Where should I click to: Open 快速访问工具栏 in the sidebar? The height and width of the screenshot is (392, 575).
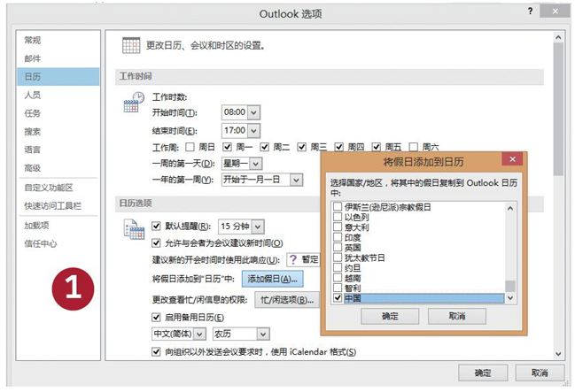click(x=58, y=206)
